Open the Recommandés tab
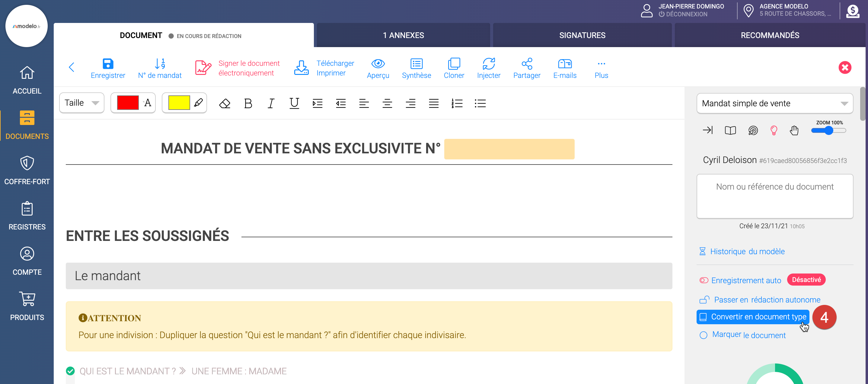The height and width of the screenshot is (384, 868). tap(770, 35)
